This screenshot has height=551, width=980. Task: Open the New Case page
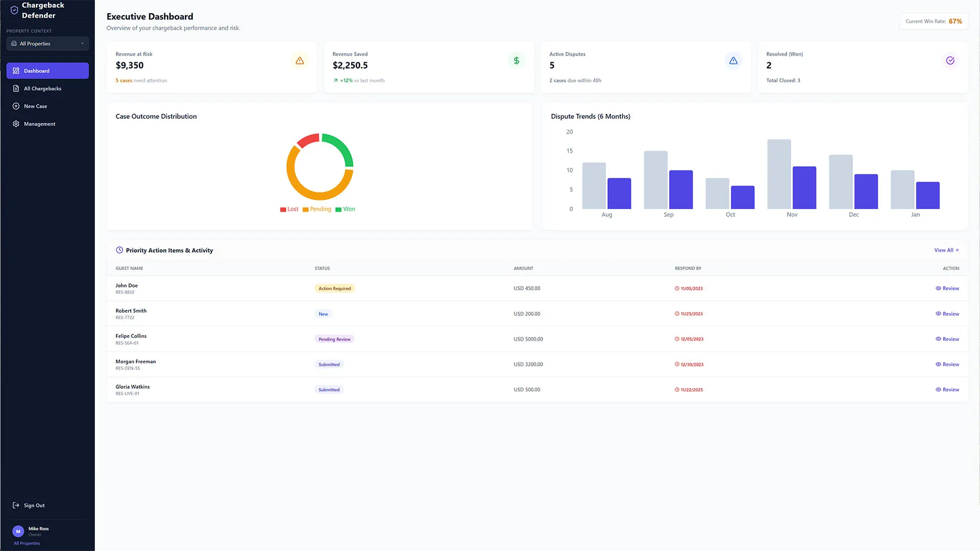pyautogui.click(x=35, y=107)
